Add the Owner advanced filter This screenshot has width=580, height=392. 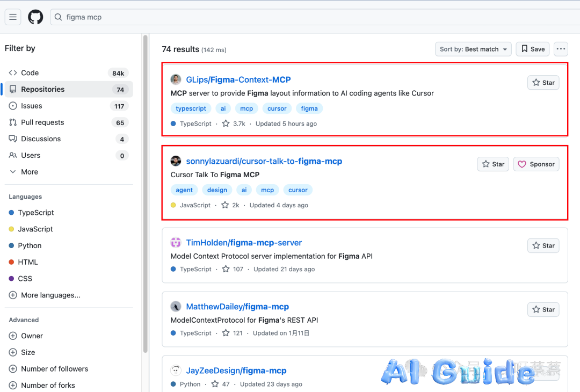(26, 336)
